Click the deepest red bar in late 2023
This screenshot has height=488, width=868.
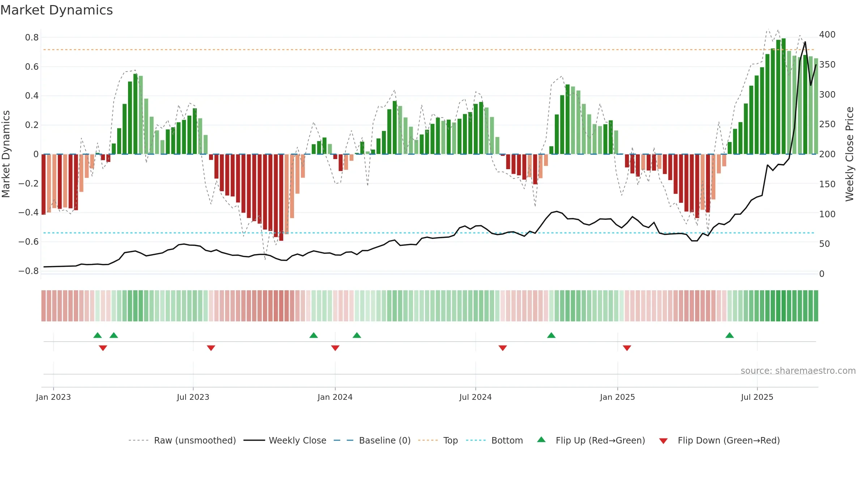coord(281,197)
